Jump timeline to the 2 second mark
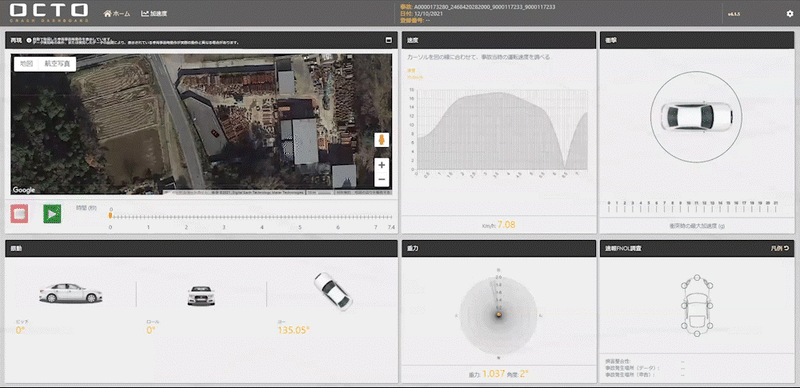Viewport: 800px width, 388px height. coord(186,227)
